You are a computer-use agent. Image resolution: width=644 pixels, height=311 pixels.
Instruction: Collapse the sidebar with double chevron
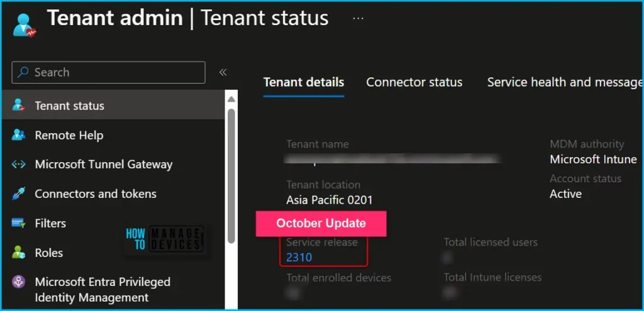click(x=223, y=72)
